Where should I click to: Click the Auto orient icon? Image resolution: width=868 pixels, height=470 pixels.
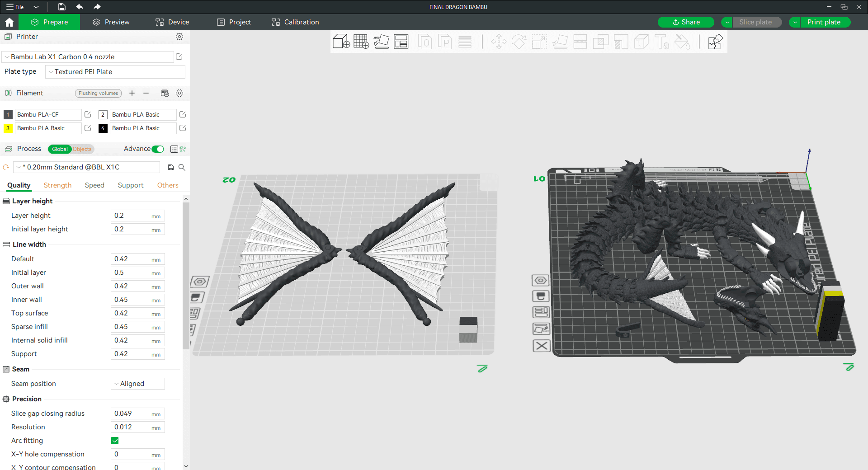(x=381, y=42)
